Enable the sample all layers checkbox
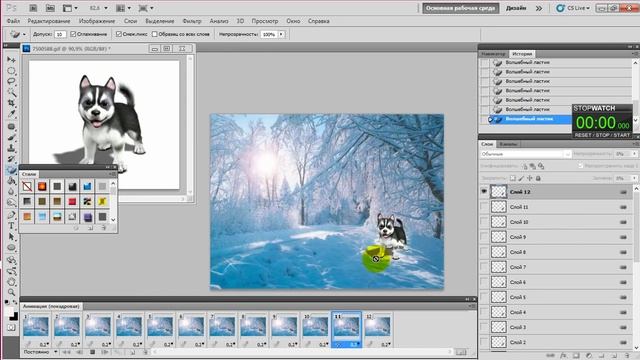Image resolution: width=640 pixels, height=360 pixels. (155, 34)
